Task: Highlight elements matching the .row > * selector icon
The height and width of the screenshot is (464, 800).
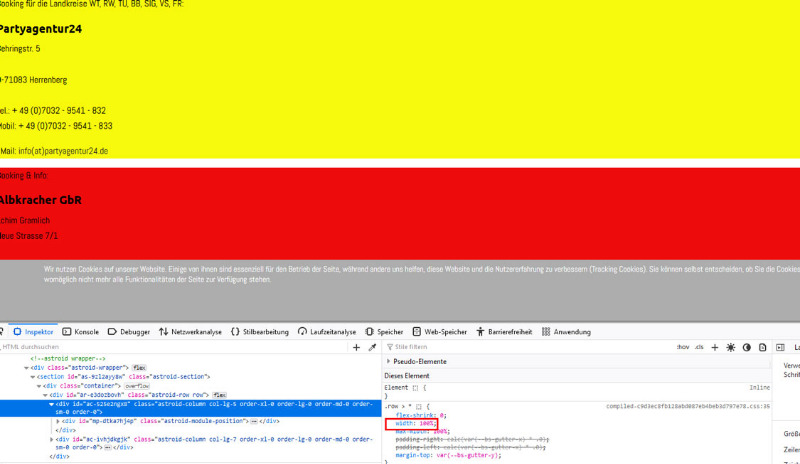Action: (419, 407)
